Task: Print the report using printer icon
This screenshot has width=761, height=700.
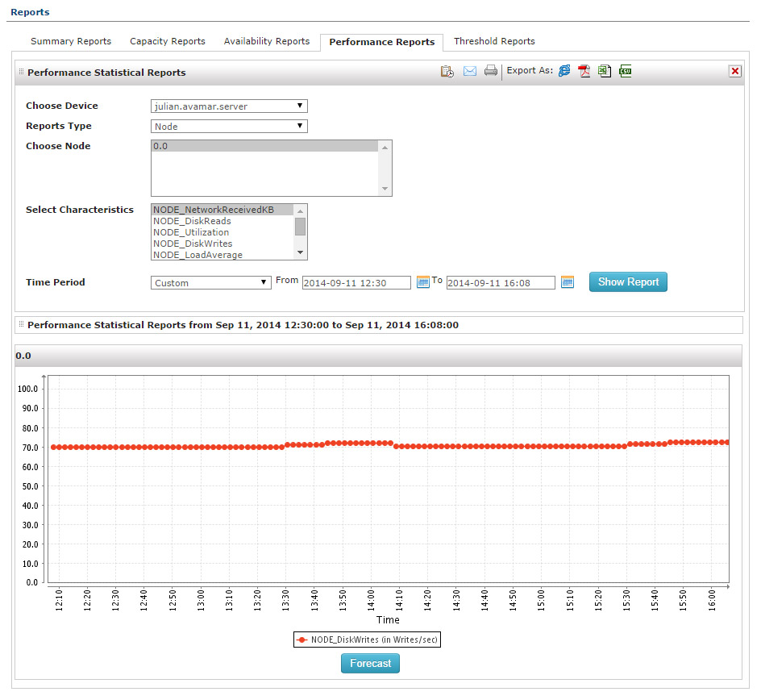Action: click(490, 71)
